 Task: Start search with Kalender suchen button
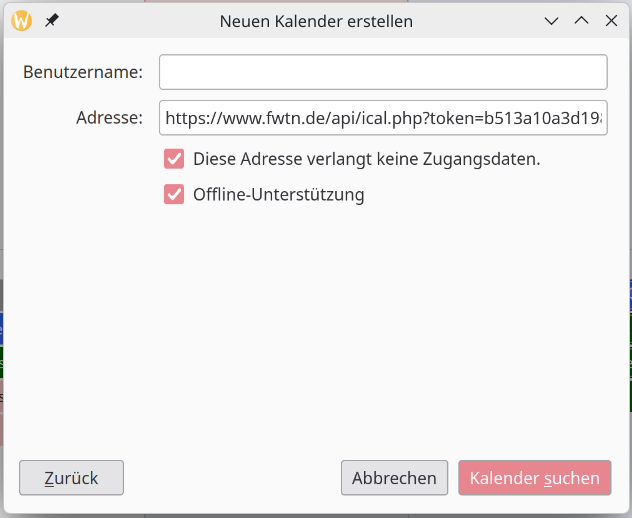pyautogui.click(x=534, y=478)
